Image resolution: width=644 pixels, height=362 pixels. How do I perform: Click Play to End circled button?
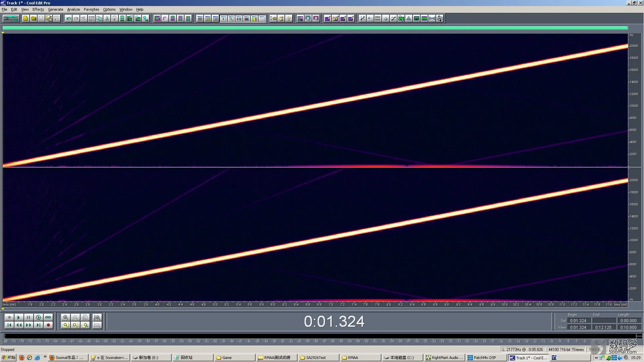coord(38,317)
